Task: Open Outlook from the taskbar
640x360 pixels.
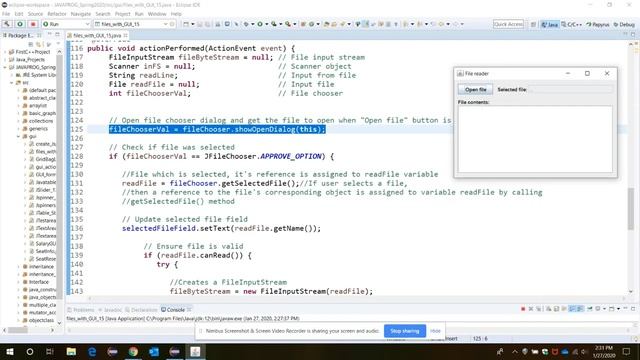Action: pos(154,351)
